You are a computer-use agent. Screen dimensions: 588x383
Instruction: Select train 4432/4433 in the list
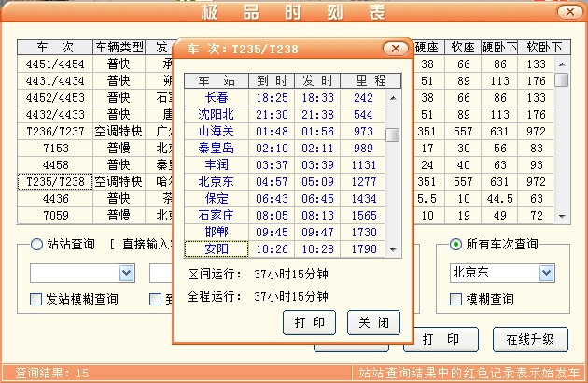pos(55,115)
